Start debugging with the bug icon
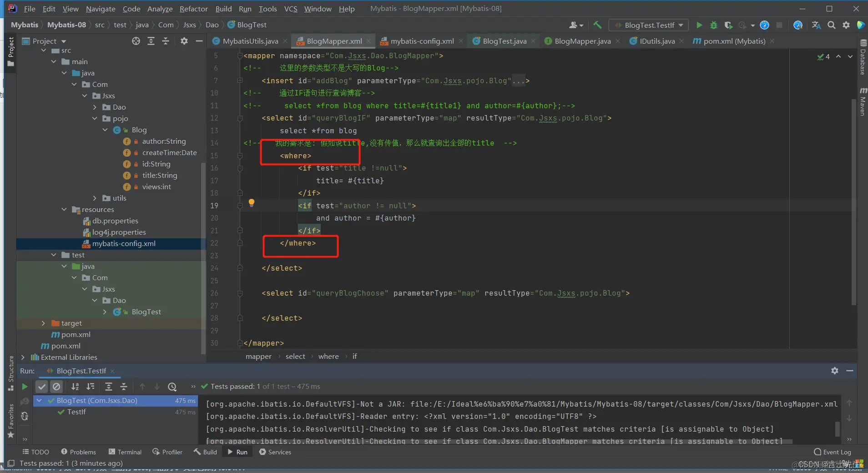Screen dimensions: 868x473 click(713, 25)
